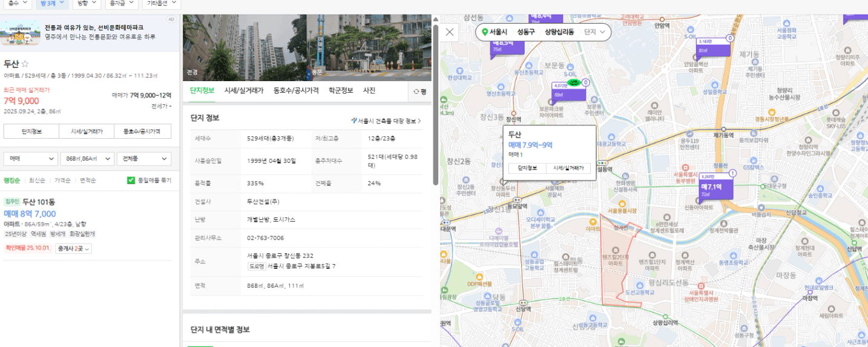
Task: Click the 선비문화테마파크 ad banner
Action: (x=90, y=32)
